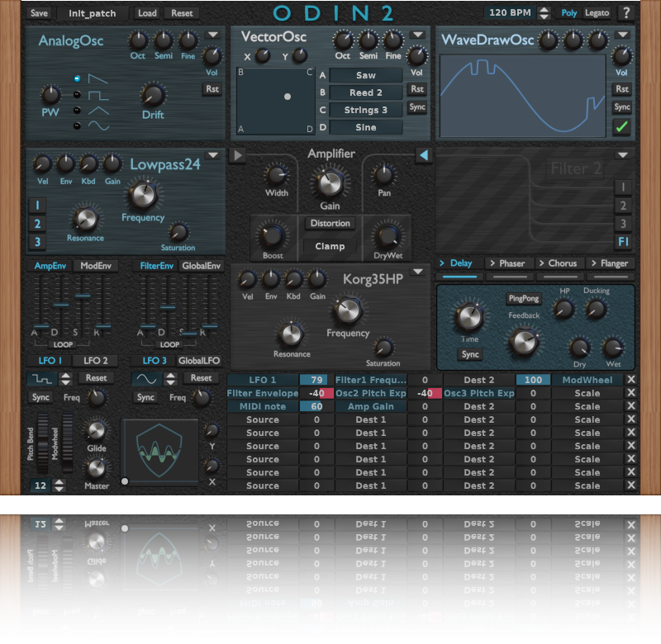Open the Lowpass24 filter type dropdown
The height and width of the screenshot is (644, 661).
[x=213, y=155]
